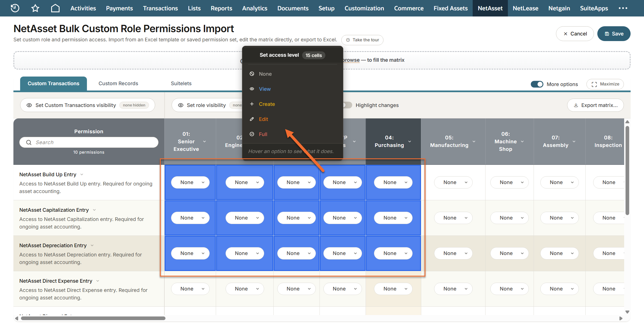644x331 pixels.
Task: Open Direct Expense Entry dropdown for Manufacturing
Action: coord(453,289)
